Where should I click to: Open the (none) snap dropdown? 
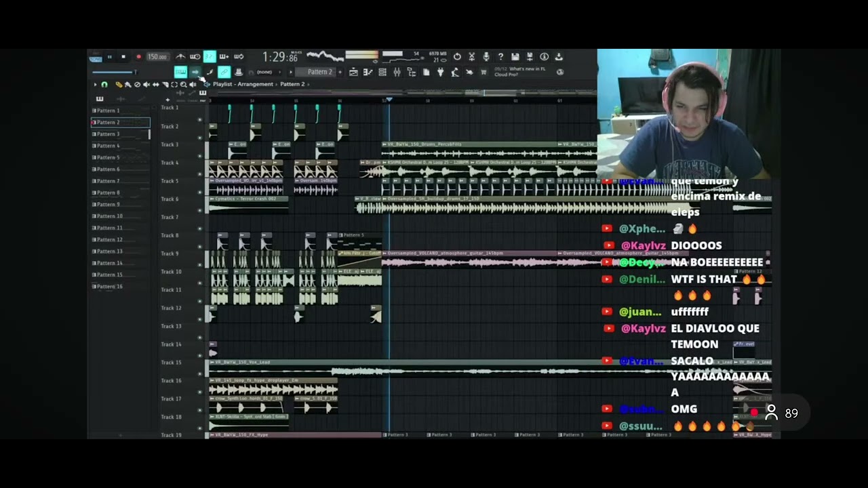pyautogui.click(x=264, y=72)
